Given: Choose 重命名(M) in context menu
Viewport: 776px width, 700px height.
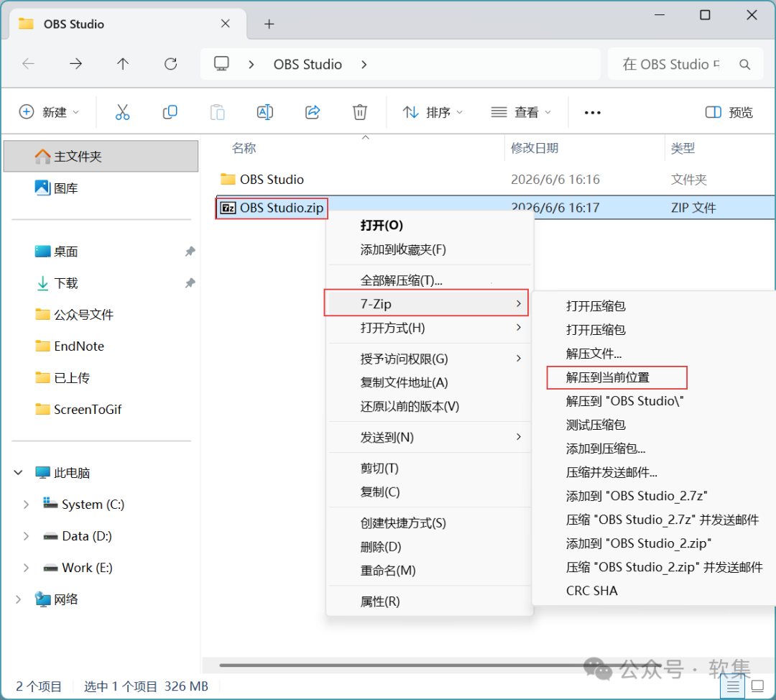Looking at the screenshot, I should click(x=429, y=571).
